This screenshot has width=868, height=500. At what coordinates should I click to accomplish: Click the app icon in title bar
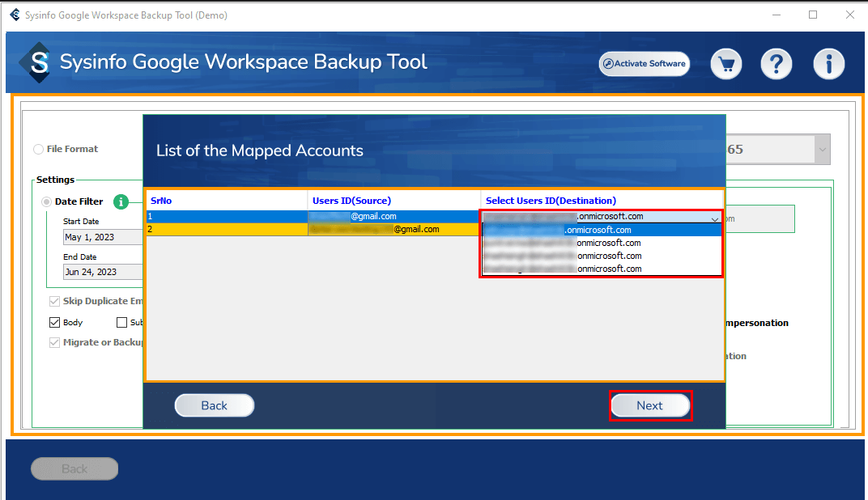(14, 15)
